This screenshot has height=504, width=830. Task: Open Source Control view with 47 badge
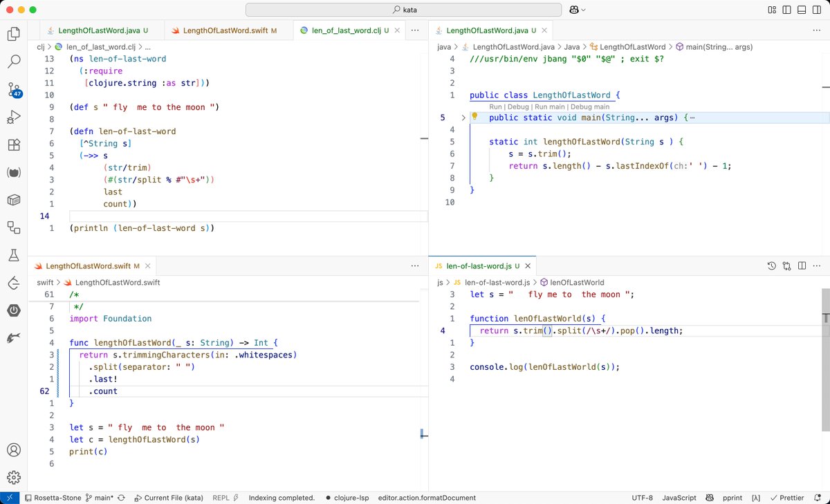pyautogui.click(x=14, y=89)
